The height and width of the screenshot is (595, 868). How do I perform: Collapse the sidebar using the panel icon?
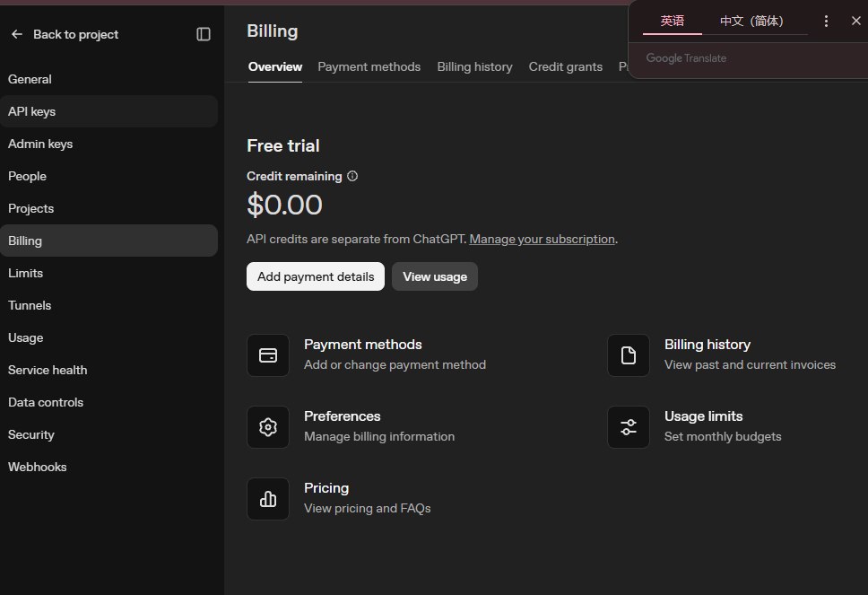204,34
